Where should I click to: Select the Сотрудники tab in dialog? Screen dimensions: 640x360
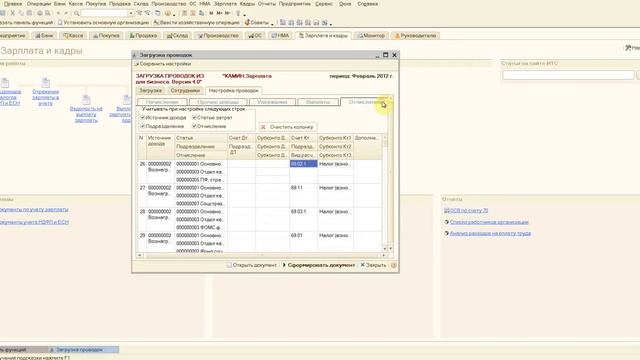[185, 91]
